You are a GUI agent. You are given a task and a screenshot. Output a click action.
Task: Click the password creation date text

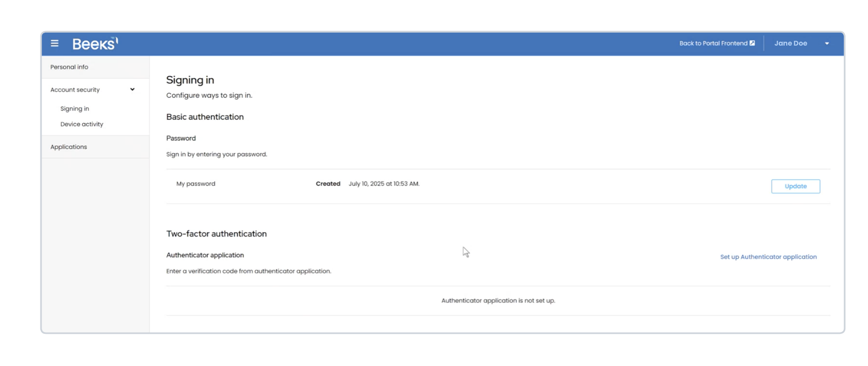(384, 184)
